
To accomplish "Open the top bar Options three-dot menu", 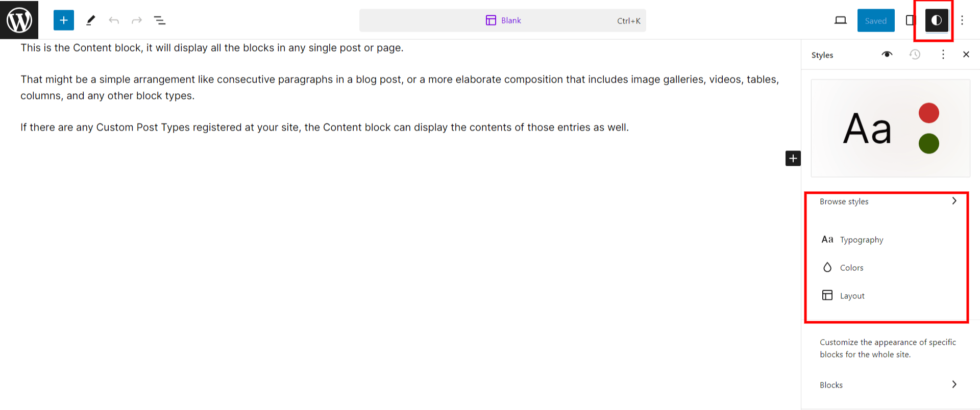I will tap(962, 20).
